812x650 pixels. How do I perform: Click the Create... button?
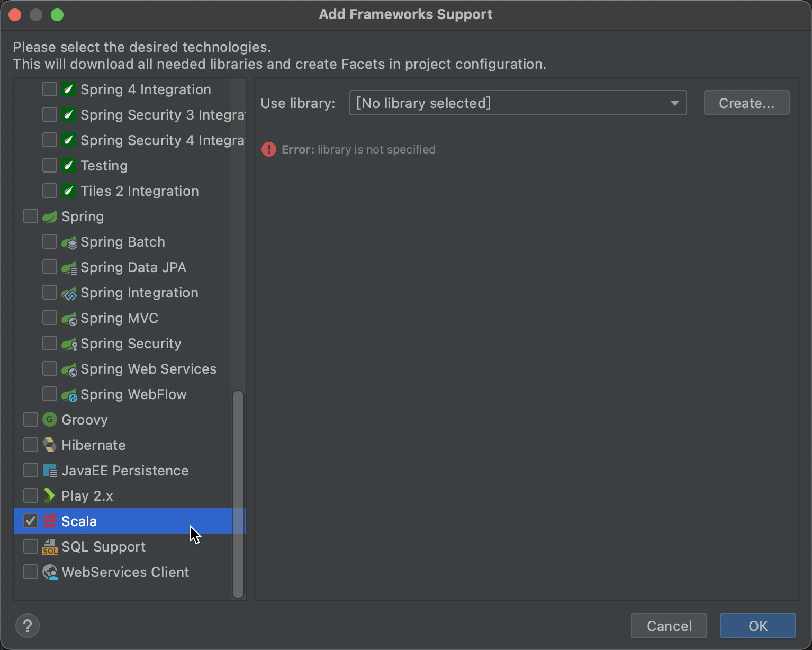tap(746, 103)
